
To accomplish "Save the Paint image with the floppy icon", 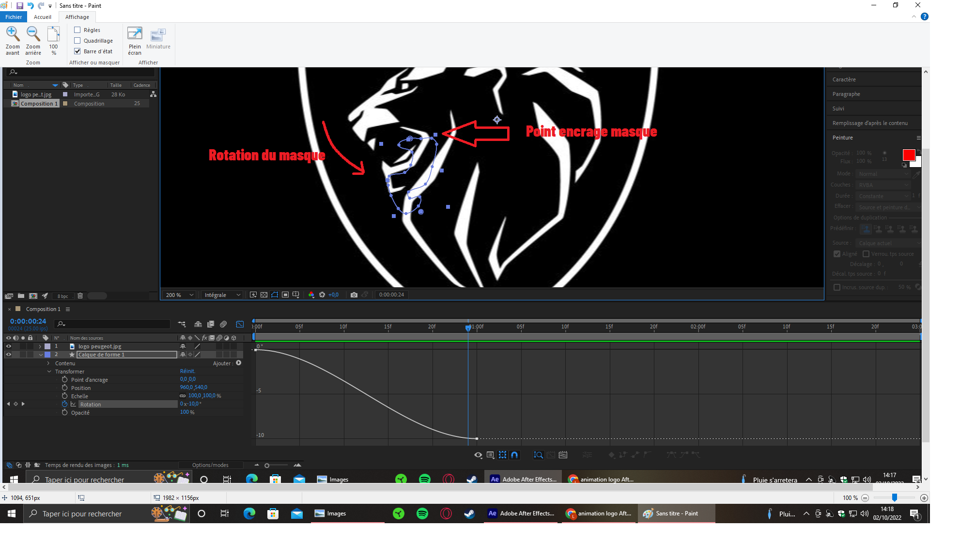I will [x=20, y=6].
